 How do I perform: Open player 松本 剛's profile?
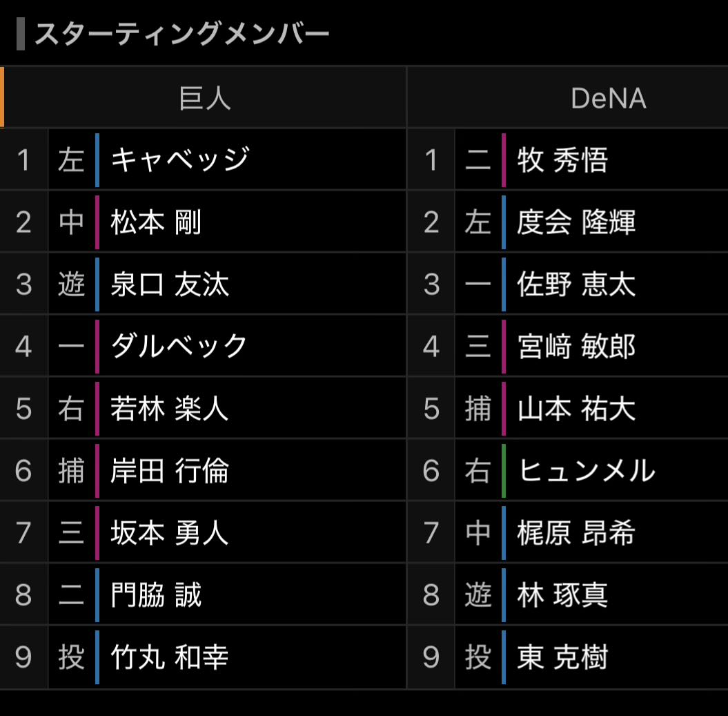pos(156,222)
